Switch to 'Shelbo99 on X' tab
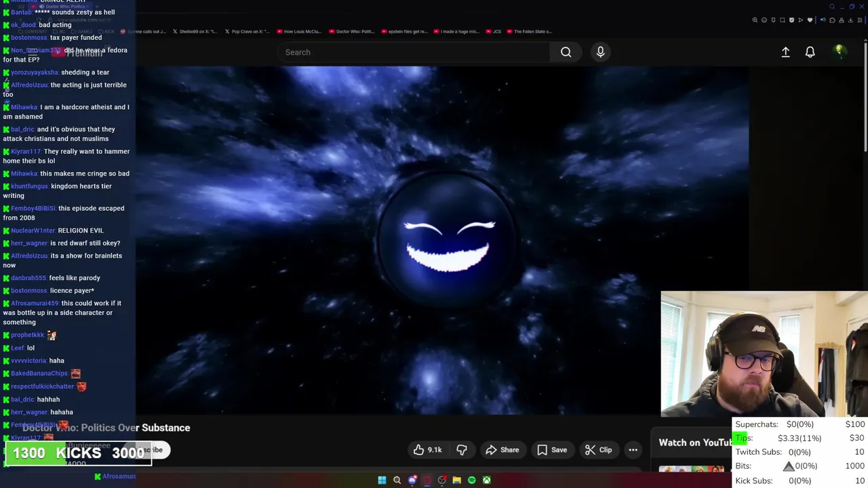Viewport: 868px width, 488px height. 195,31
